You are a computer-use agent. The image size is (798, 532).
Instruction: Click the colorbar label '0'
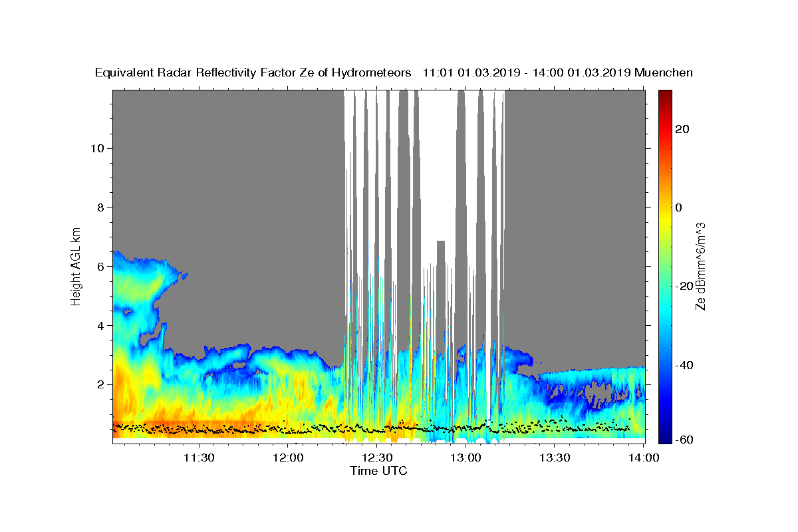pos(678,207)
